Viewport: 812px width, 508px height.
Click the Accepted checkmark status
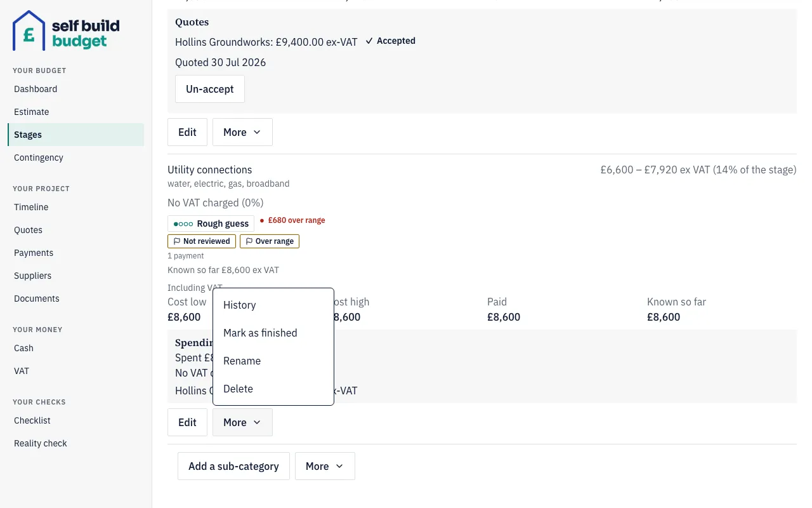[x=391, y=41]
